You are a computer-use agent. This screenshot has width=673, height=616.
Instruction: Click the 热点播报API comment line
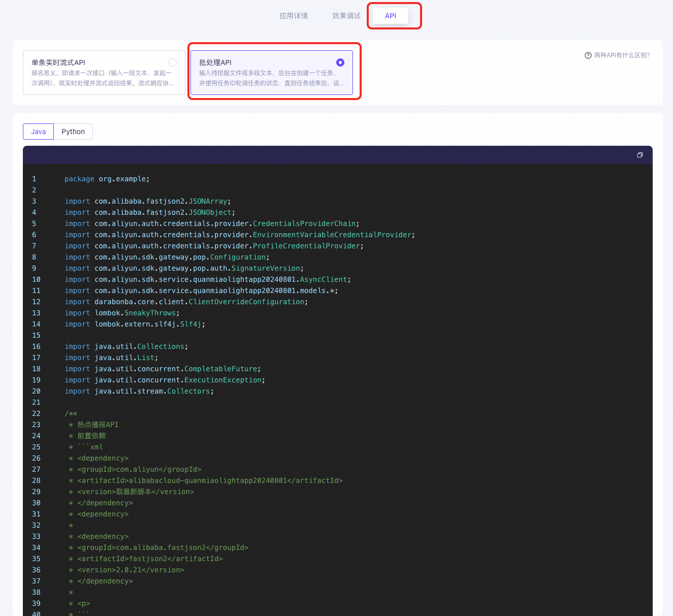point(93,425)
